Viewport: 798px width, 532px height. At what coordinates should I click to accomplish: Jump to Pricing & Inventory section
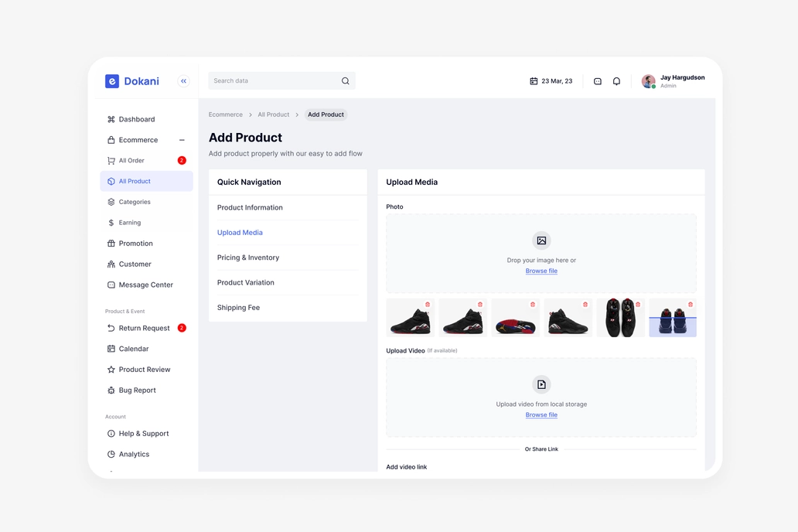tap(248, 257)
